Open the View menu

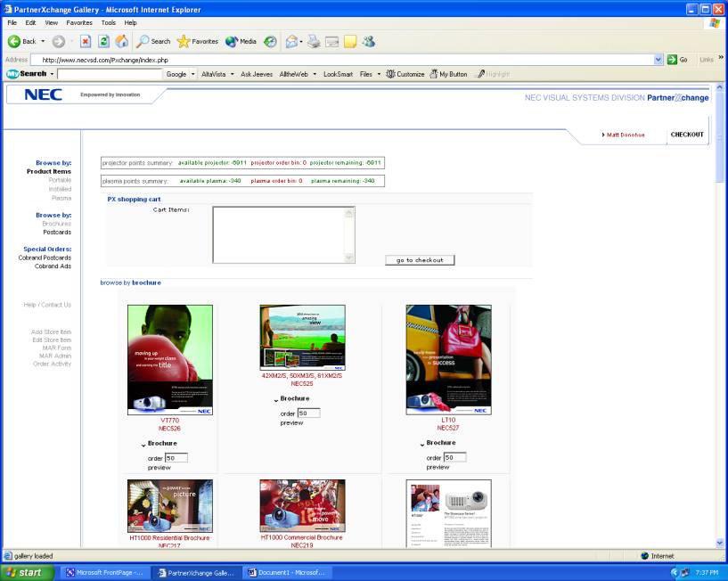[x=51, y=22]
